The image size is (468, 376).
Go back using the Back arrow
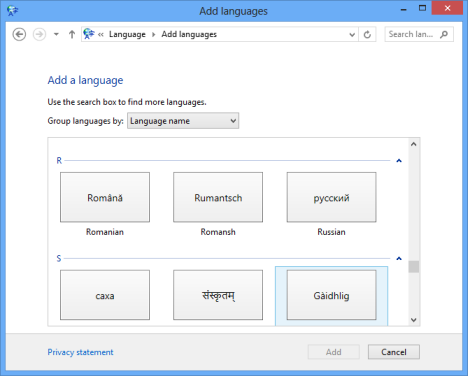click(x=19, y=34)
